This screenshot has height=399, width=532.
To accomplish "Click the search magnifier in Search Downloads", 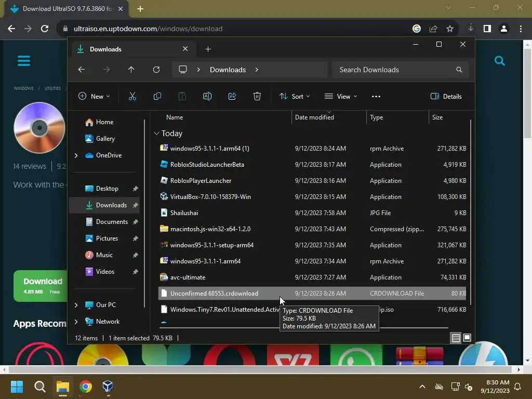I will click(459, 70).
